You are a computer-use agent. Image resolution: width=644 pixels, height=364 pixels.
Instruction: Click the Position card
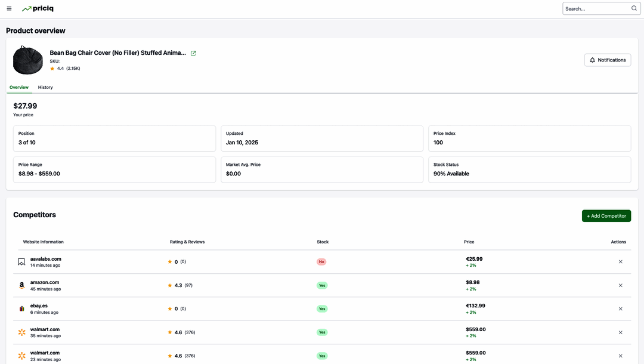114,138
